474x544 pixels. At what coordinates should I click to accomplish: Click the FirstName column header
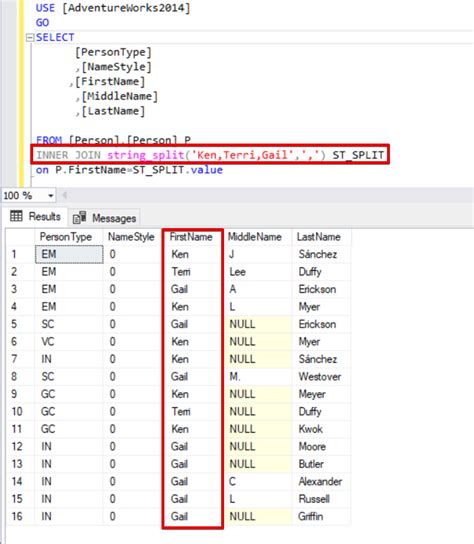click(192, 237)
